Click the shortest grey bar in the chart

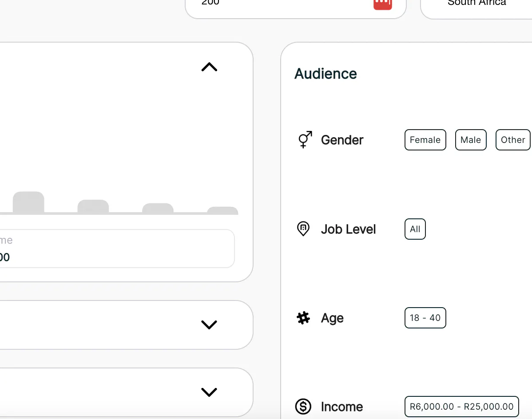point(222,211)
